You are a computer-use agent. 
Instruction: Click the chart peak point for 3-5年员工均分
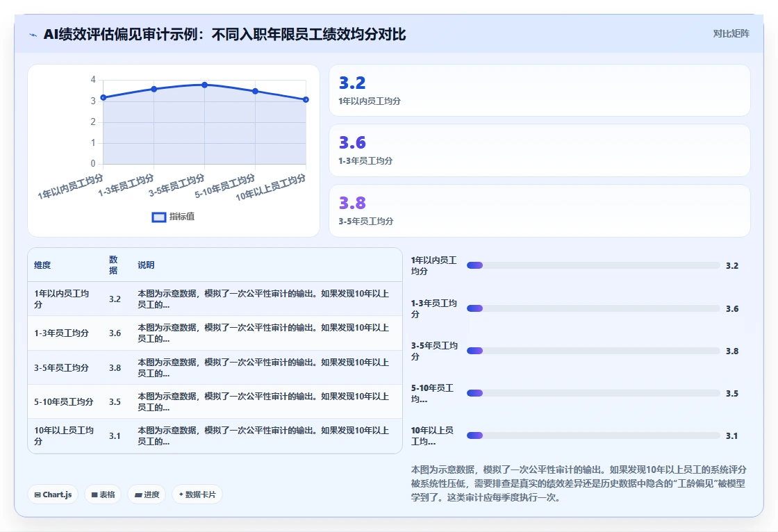pyautogui.click(x=204, y=85)
